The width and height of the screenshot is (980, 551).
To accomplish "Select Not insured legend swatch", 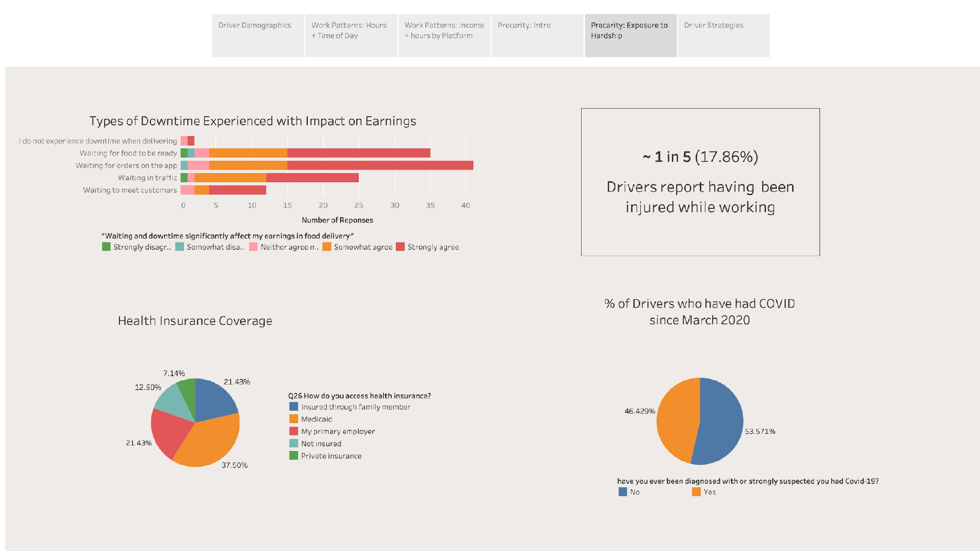I will coord(294,444).
